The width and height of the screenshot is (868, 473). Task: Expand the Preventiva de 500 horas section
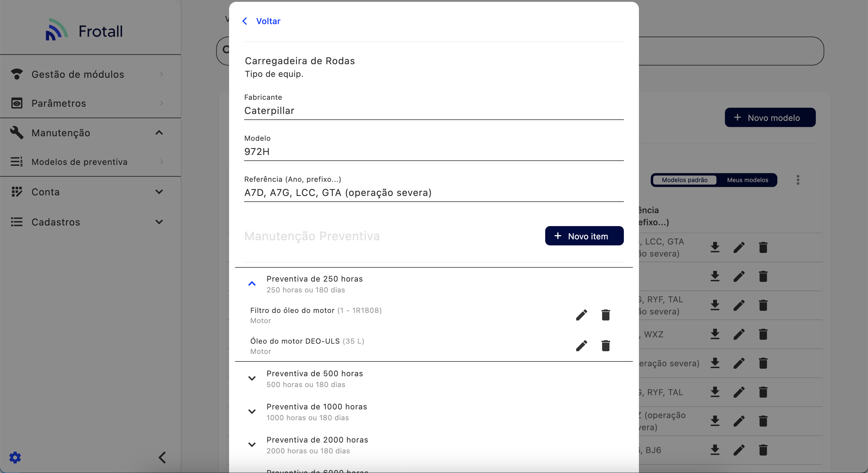[x=252, y=378]
